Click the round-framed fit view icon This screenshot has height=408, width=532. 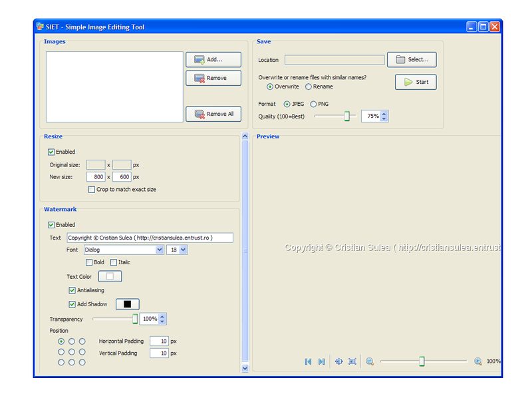coord(338,361)
